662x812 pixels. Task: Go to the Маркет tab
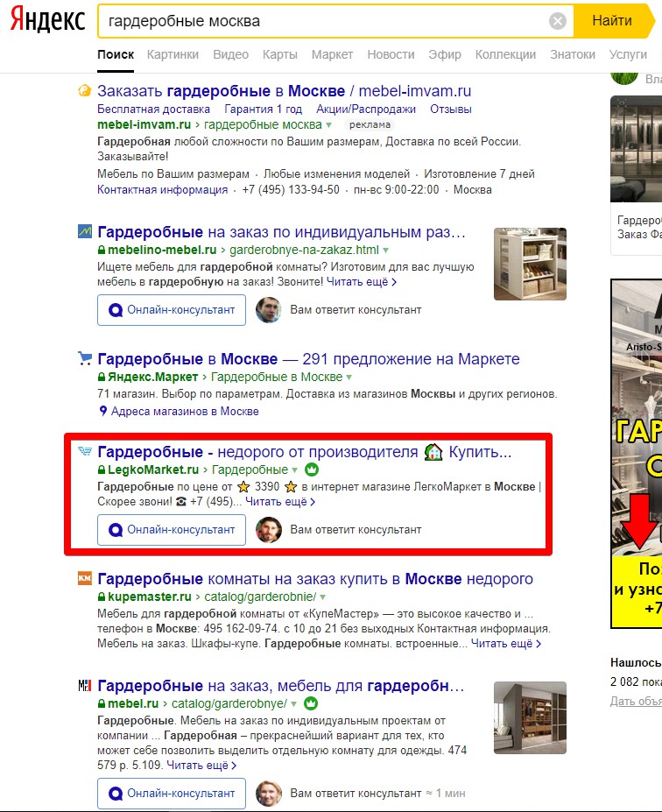(x=332, y=54)
